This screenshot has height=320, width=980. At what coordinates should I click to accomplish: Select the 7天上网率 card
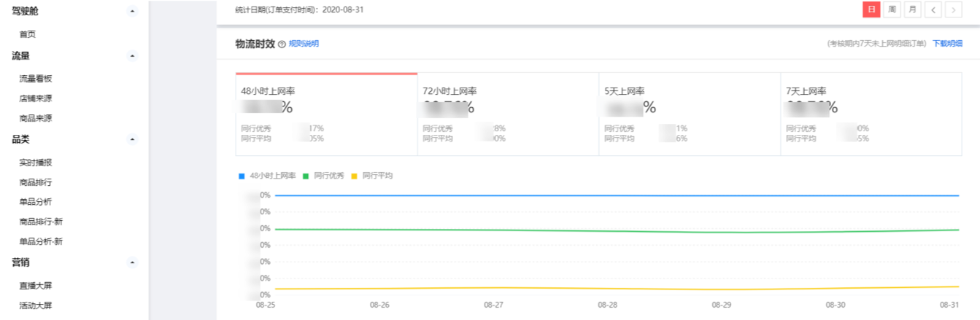click(871, 114)
